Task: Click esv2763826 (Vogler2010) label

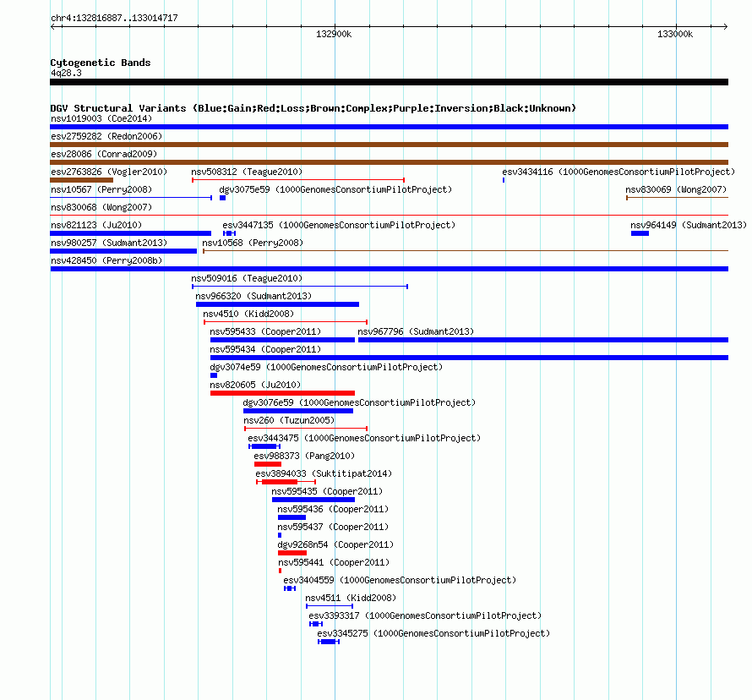Action: pos(109,172)
